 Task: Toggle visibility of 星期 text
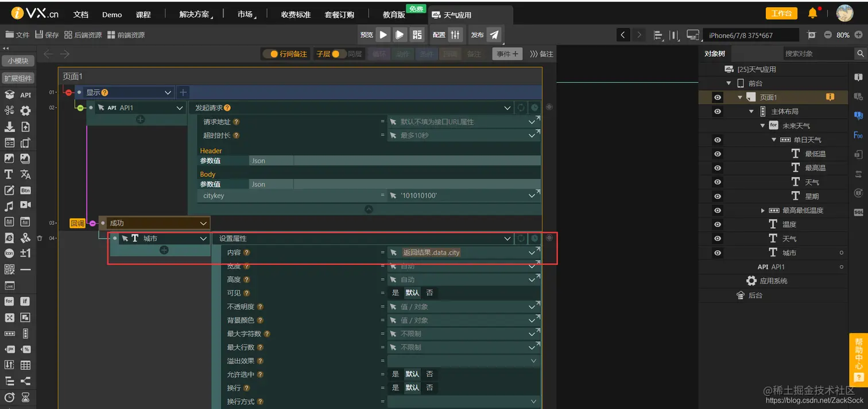718,196
